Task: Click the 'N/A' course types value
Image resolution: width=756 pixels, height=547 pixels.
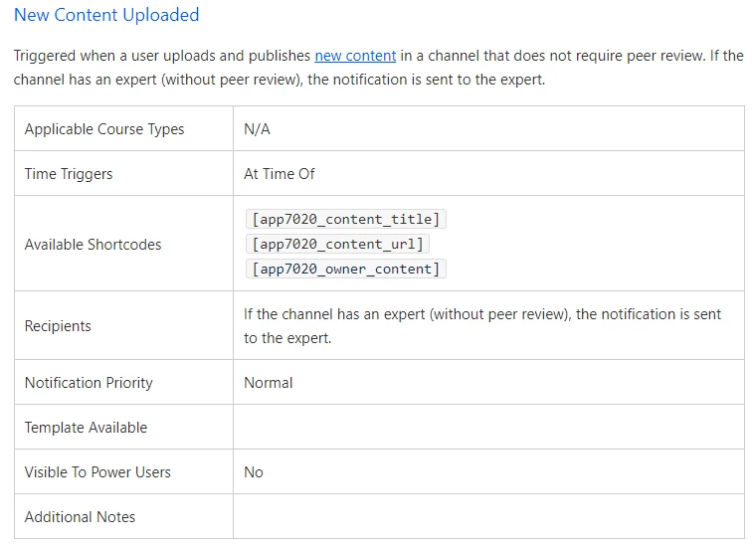Action: (x=257, y=129)
